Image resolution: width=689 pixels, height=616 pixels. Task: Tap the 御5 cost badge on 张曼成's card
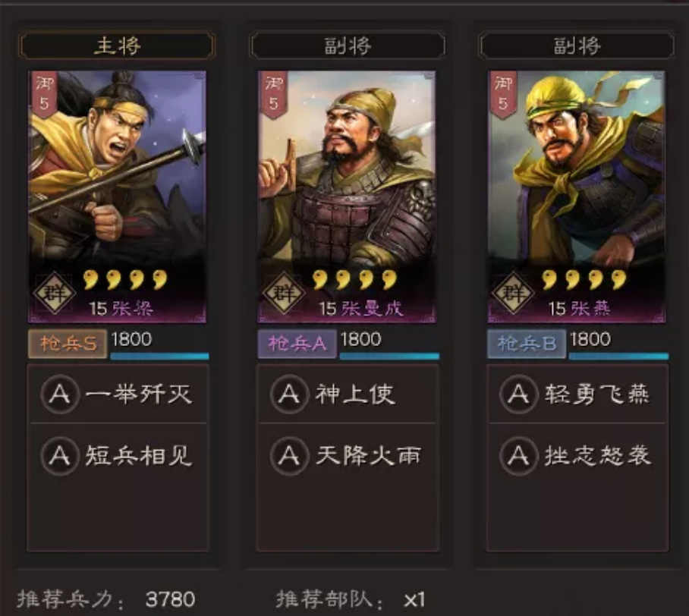tap(274, 94)
